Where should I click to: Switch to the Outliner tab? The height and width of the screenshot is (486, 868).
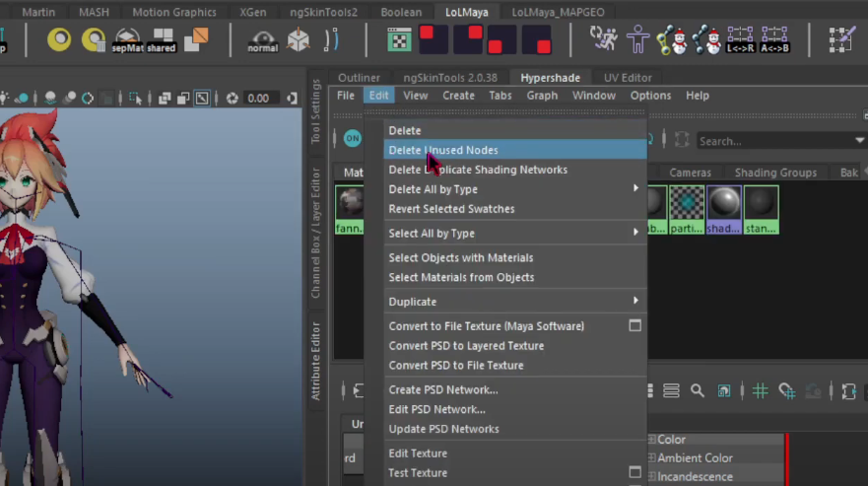[360, 78]
